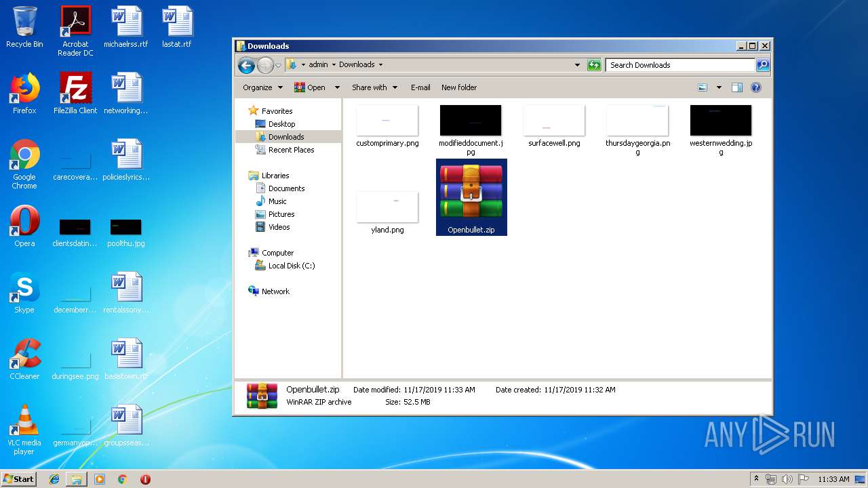Click Windows Explorer taskbar icon
The width and height of the screenshot is (868, 488).
coord(77,479)
